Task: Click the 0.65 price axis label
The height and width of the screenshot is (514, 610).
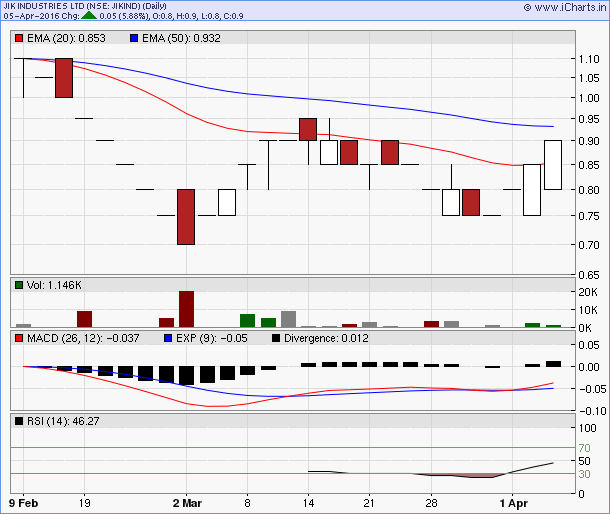Action: (589, 275)
